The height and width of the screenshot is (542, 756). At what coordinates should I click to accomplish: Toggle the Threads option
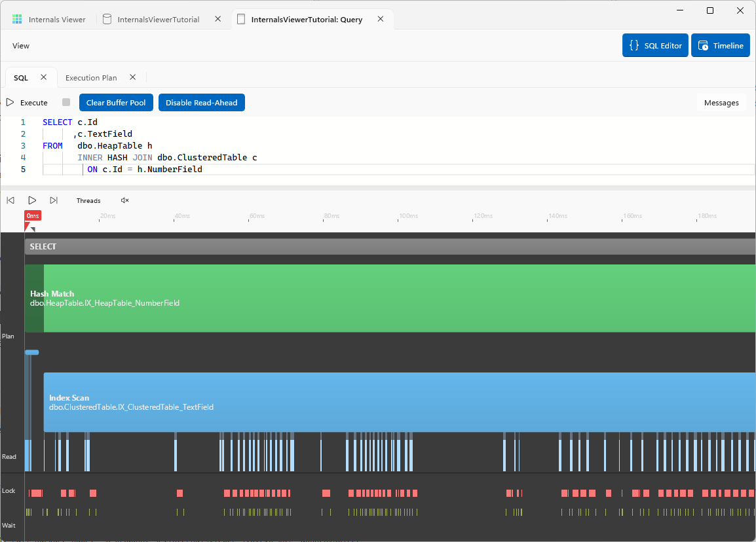[88, 200]
